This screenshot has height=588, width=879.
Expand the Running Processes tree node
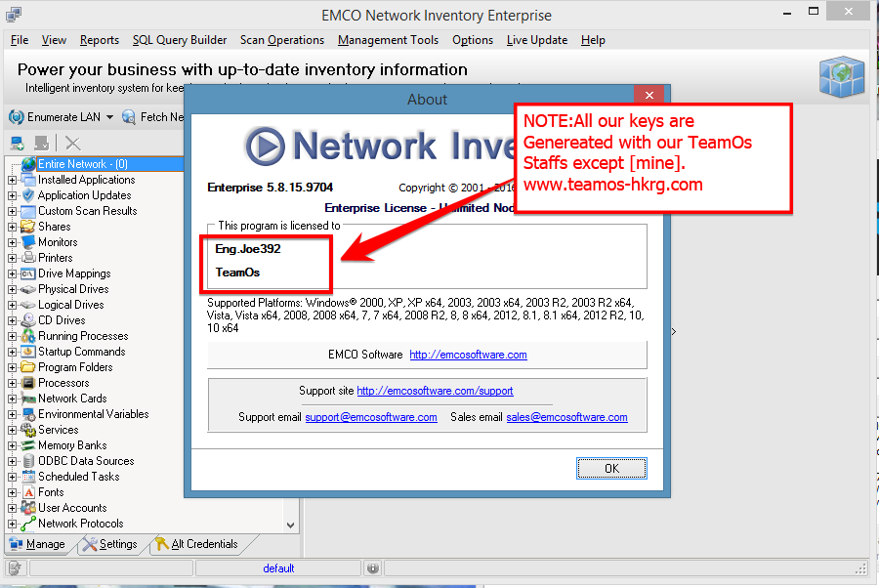[13, 336]
